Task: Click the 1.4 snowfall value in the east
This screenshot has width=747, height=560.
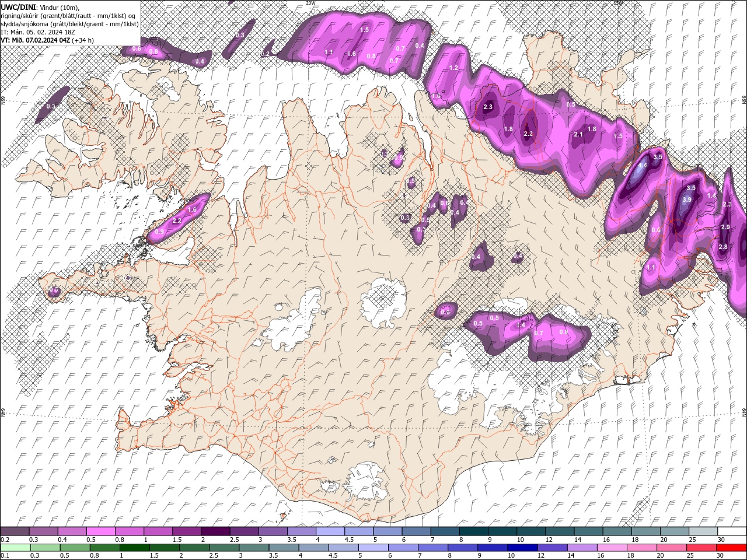Action: tap(711, 196)
